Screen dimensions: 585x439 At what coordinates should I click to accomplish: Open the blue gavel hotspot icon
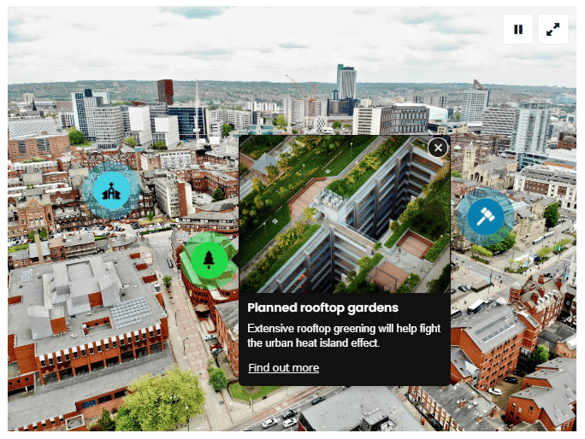click(485, 217)
